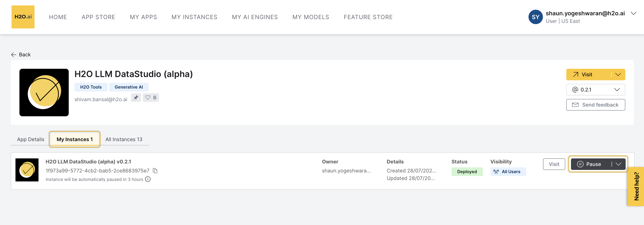
Task: Open the Need help? side tab
Action: tap(636, 186)
